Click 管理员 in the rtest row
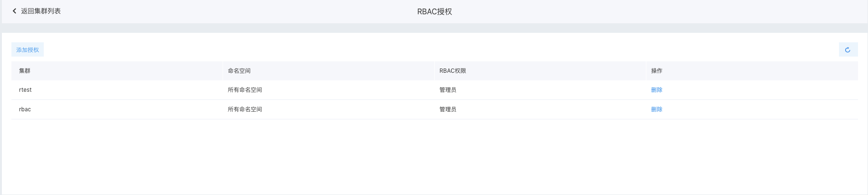Screen dimensions: 868x195 [448, 90]
